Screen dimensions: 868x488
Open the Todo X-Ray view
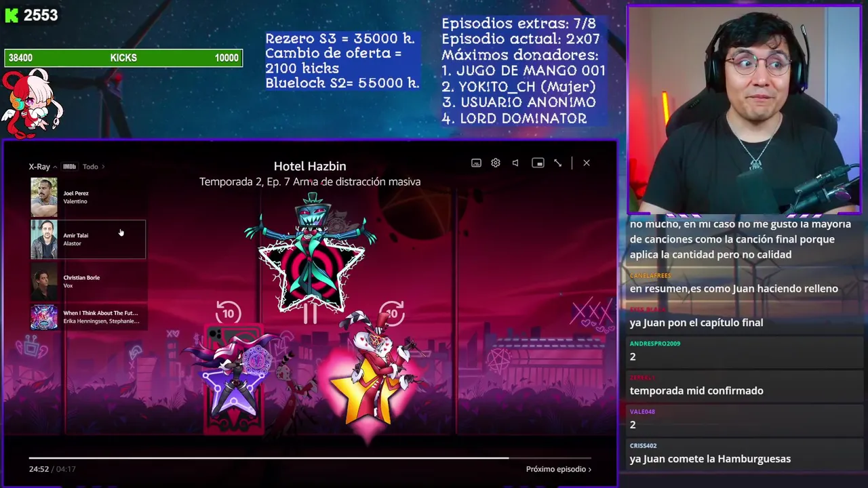click(94, 167)
